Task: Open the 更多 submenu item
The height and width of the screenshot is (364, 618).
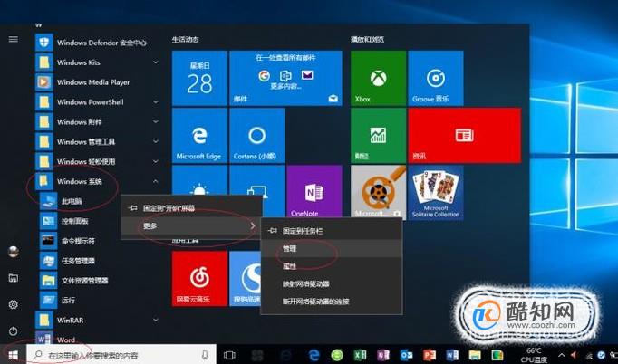Action: click(191, 225)
